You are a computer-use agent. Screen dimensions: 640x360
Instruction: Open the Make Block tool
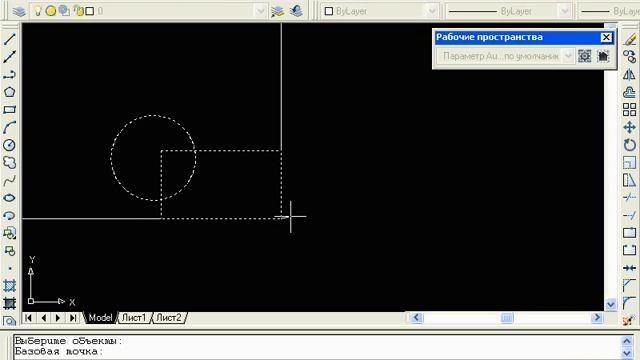9,251
